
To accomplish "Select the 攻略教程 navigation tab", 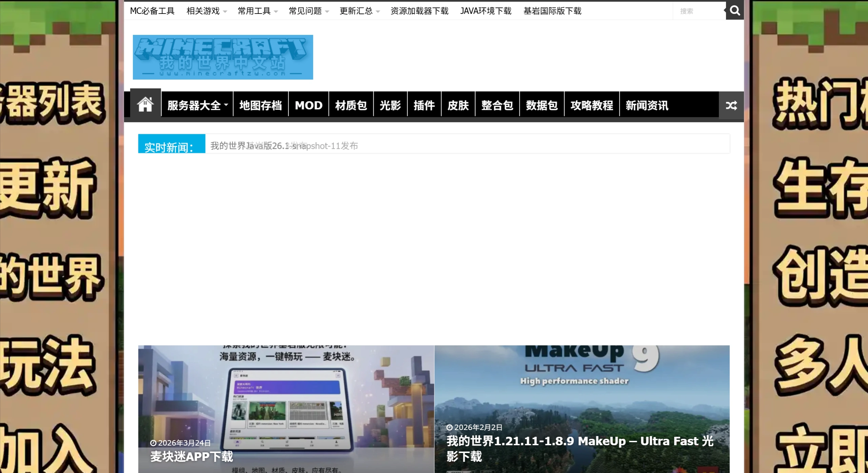I will click(x=592, y=105).
